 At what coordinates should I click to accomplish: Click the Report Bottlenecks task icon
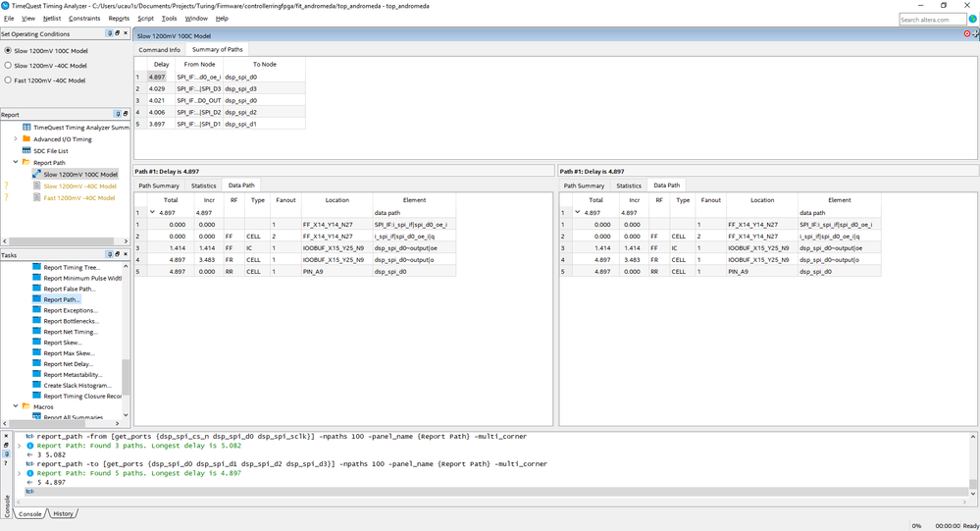click(x=36, y=321)
